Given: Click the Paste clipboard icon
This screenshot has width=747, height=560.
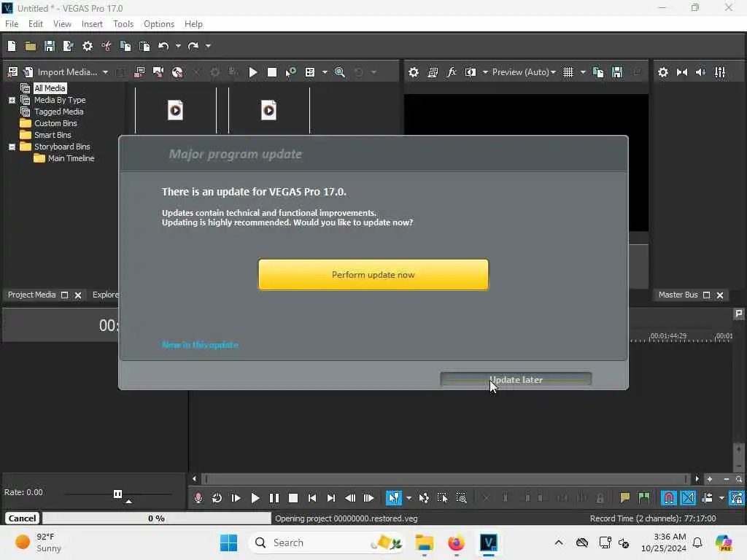Looking at the screenshot, I should click(144, 46).
